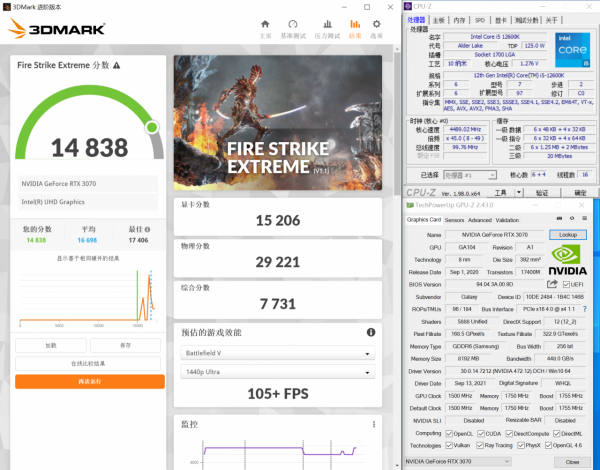
Task: Switch to the 内存 tab in CPU-Z
Action: coord(459,20)
